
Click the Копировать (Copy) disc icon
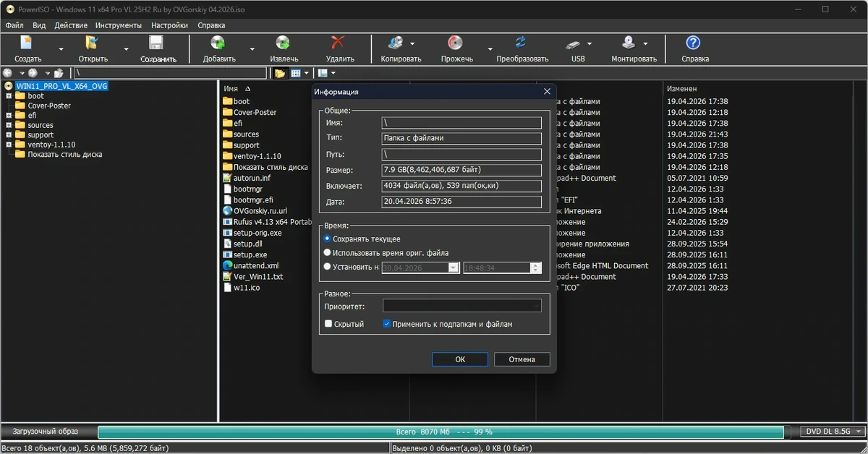[395, 43]
